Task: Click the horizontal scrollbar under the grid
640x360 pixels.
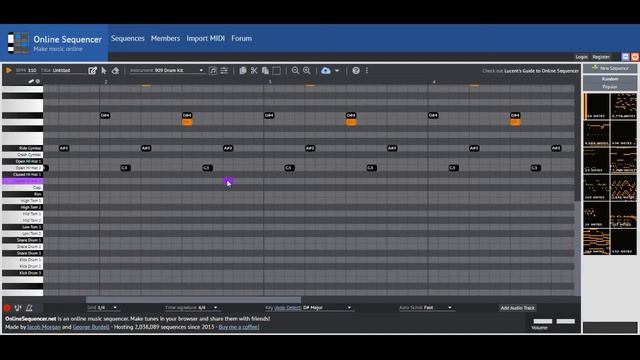Action: [x=193, y=300]
